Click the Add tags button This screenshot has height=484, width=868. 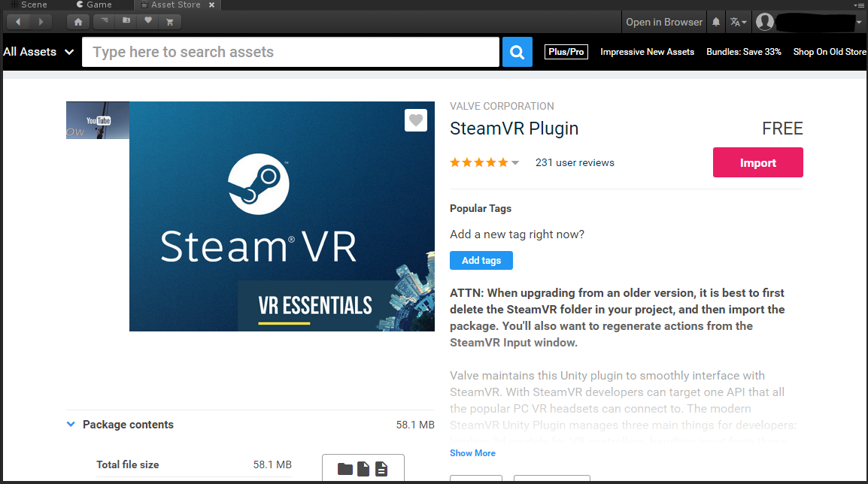pyautogui.click(x=481, y=261)
